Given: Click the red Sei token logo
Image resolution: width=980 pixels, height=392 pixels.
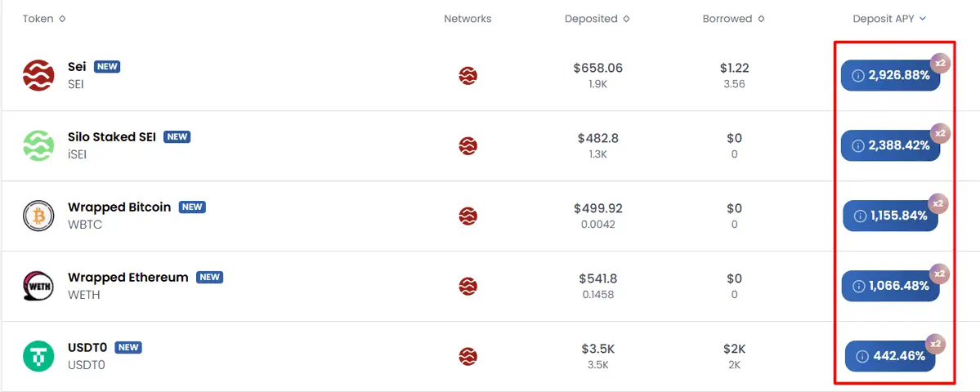Looking at the screenshot, I should click(38, 75).
